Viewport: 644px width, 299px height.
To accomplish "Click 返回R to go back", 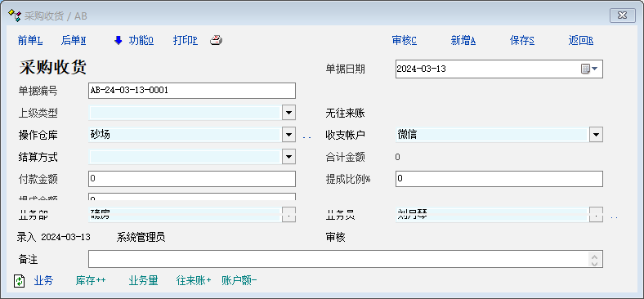I will [x=581, y=40].
